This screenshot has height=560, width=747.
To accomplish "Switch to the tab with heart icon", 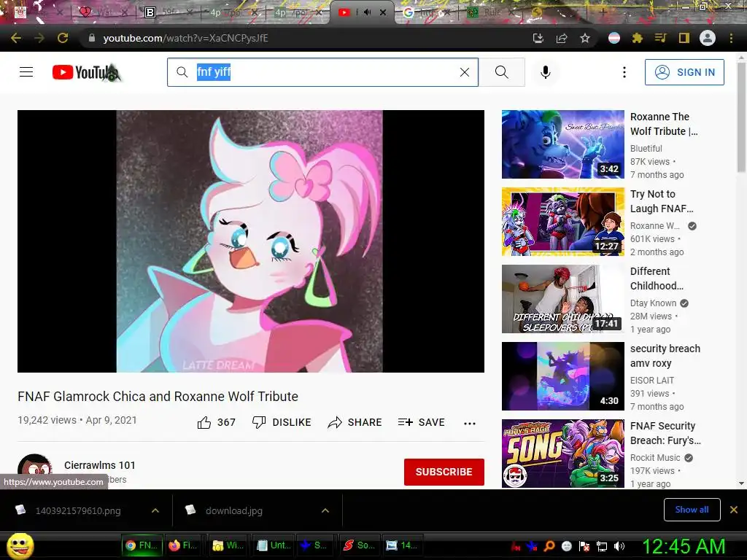I will coord(102,13).
